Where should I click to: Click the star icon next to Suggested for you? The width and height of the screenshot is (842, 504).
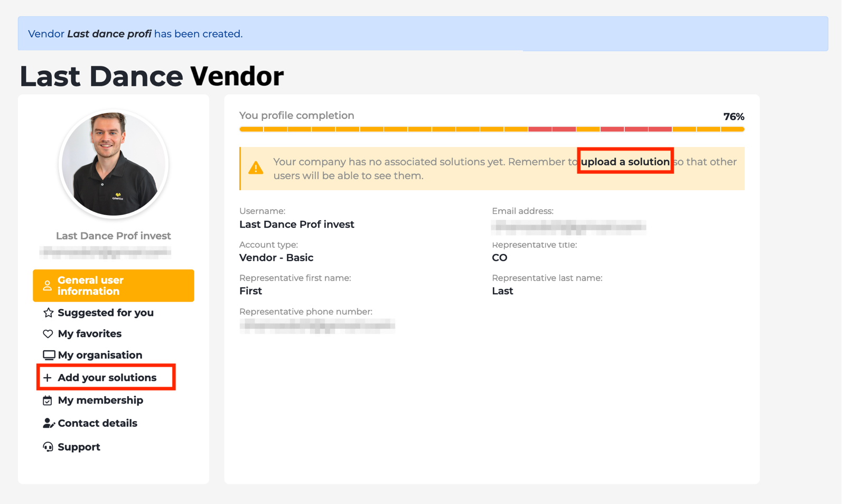pos(48,313)
